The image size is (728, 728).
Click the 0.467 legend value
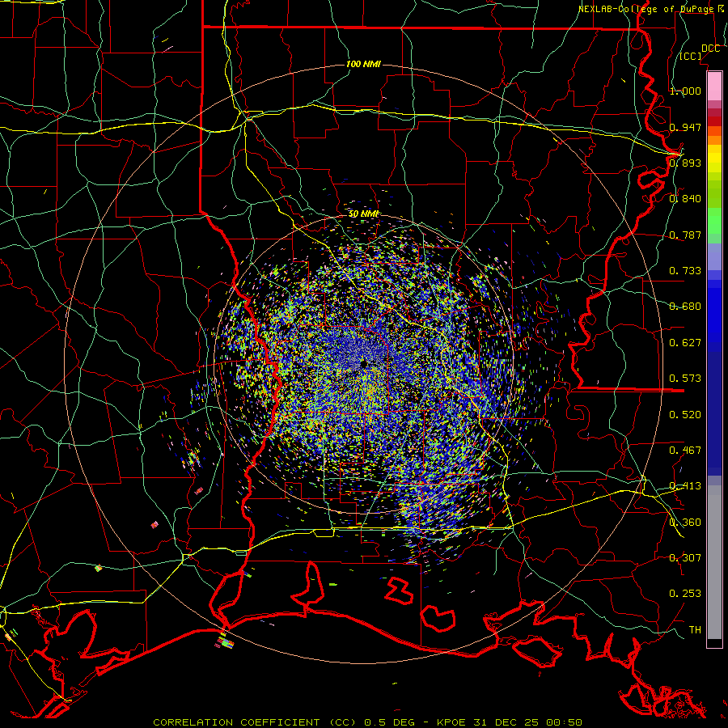(685, 451)
